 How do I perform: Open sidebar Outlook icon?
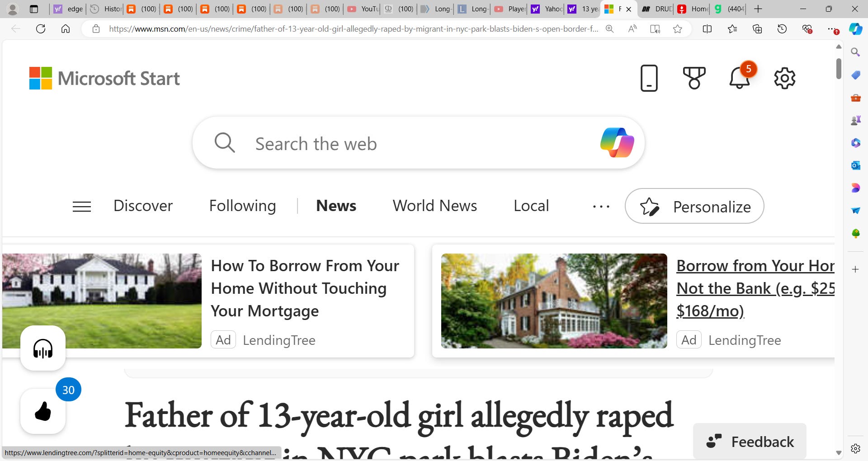click(x=855, y=165)
